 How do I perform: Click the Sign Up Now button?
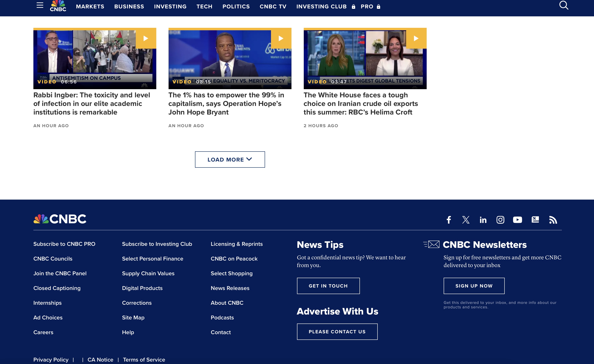click(474, 286)
